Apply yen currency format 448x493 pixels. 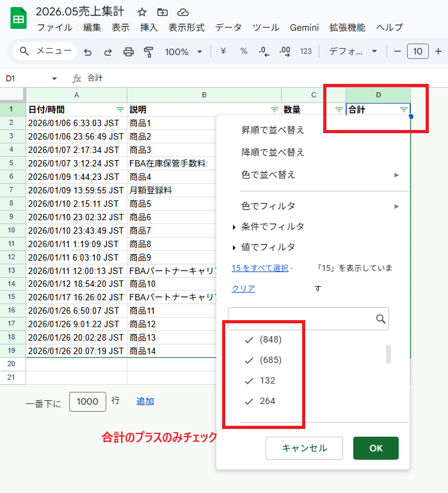click(223, 52)
